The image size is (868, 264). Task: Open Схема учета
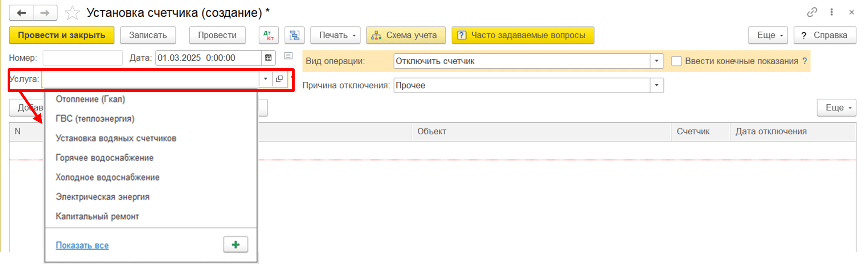[406, 35]
